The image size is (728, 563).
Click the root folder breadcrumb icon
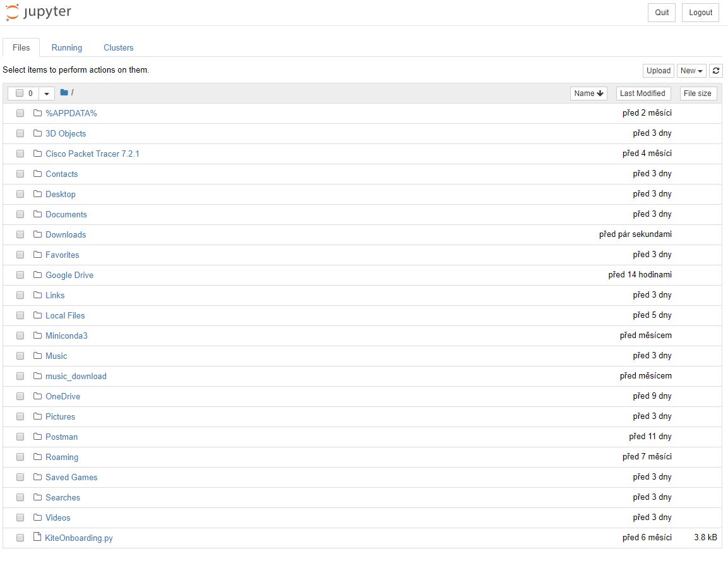tap(64, 92)
